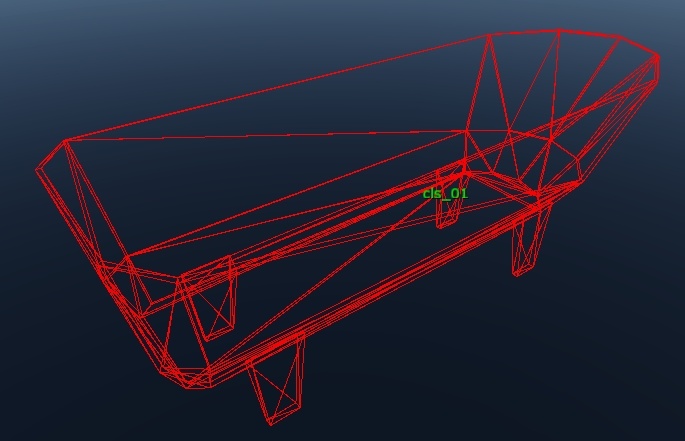Click the long back rim edge of the tub

coord(277,87)
